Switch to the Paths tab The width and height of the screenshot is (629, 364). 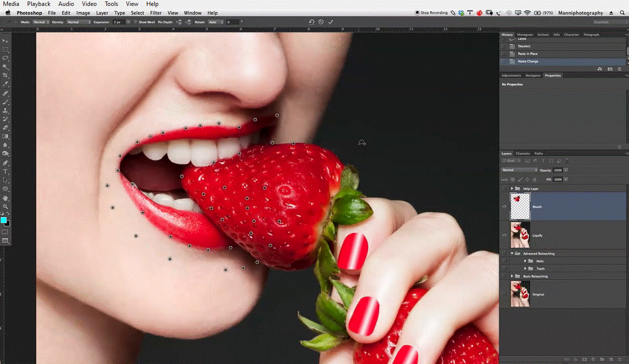tap(539, 154)
